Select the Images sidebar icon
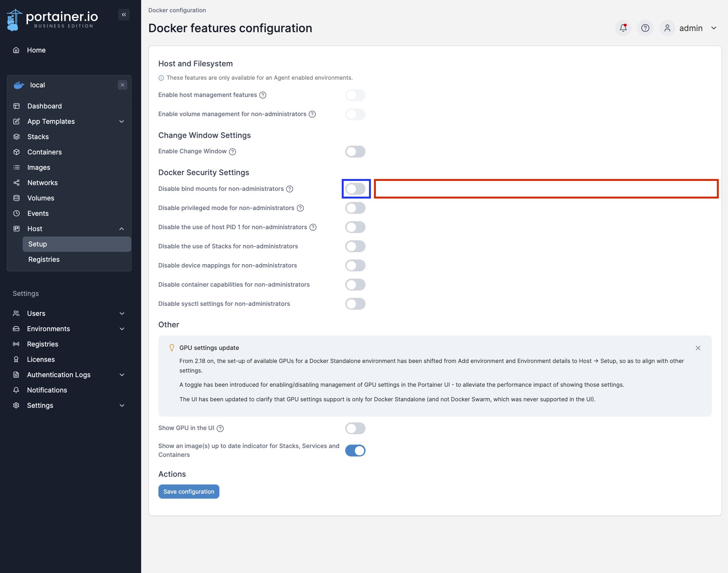Image resolution: width=728 pixels, height=573 pixels. 16,167
